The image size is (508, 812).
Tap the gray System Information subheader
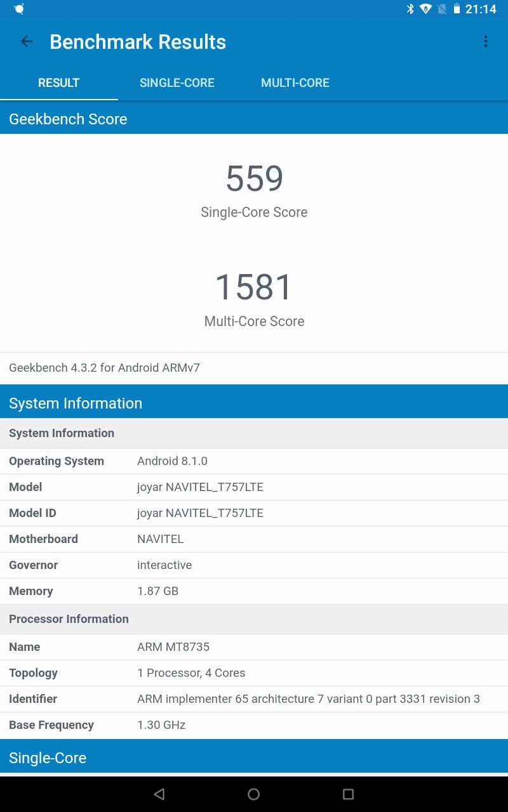(254, 433)
